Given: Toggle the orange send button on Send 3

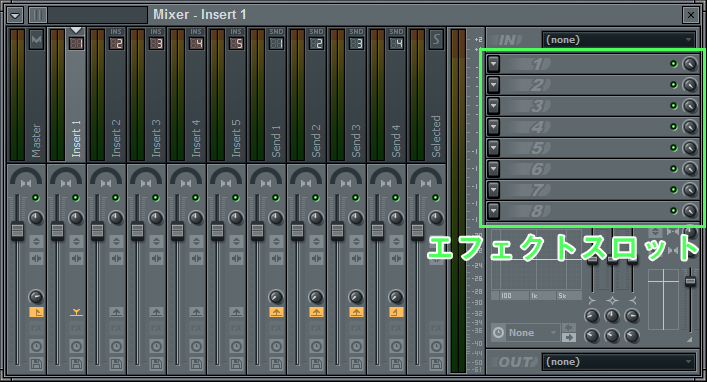Looking at the screenshot, I should click(x=356, y=312).
